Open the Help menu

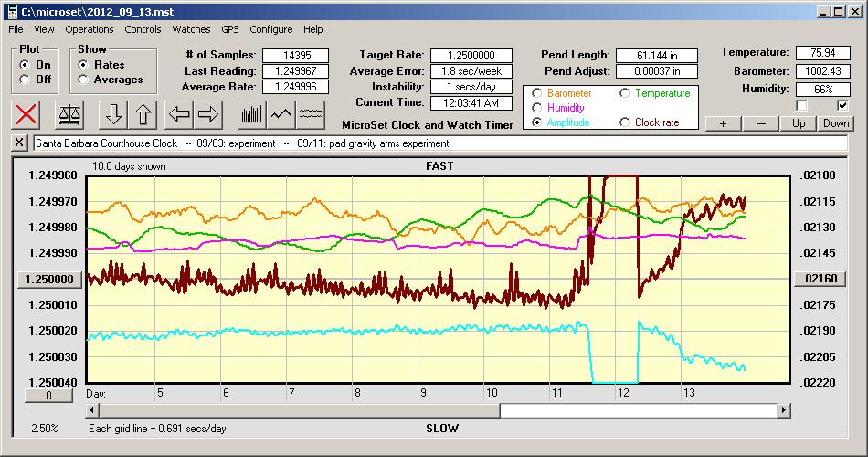point(312,29)
